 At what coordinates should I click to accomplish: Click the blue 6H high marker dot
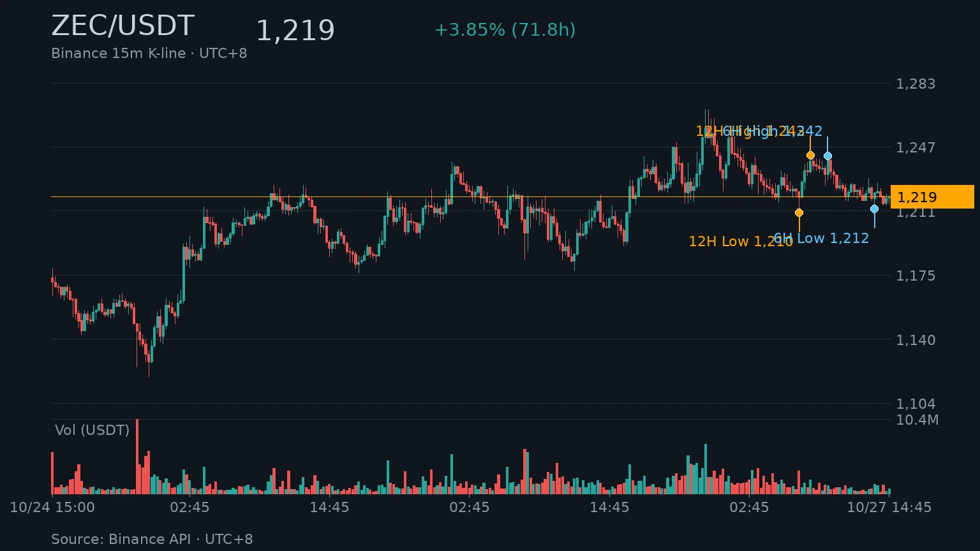(828, 156)
